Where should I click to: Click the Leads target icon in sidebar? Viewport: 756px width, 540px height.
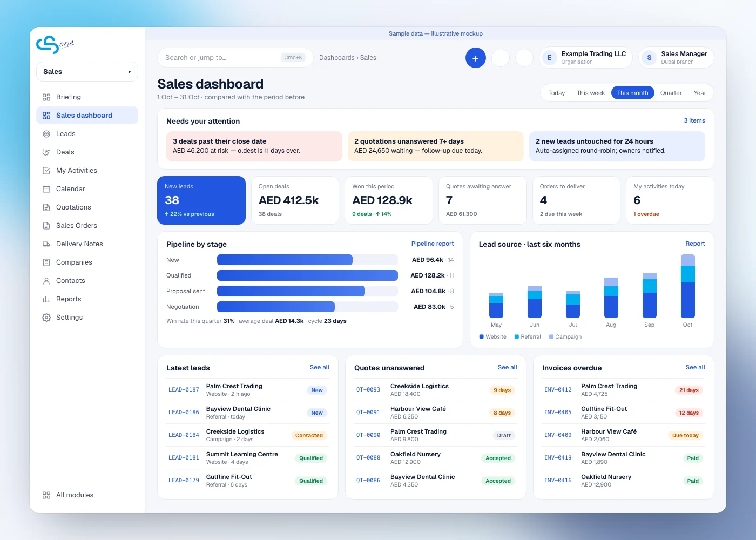point(46,134)
